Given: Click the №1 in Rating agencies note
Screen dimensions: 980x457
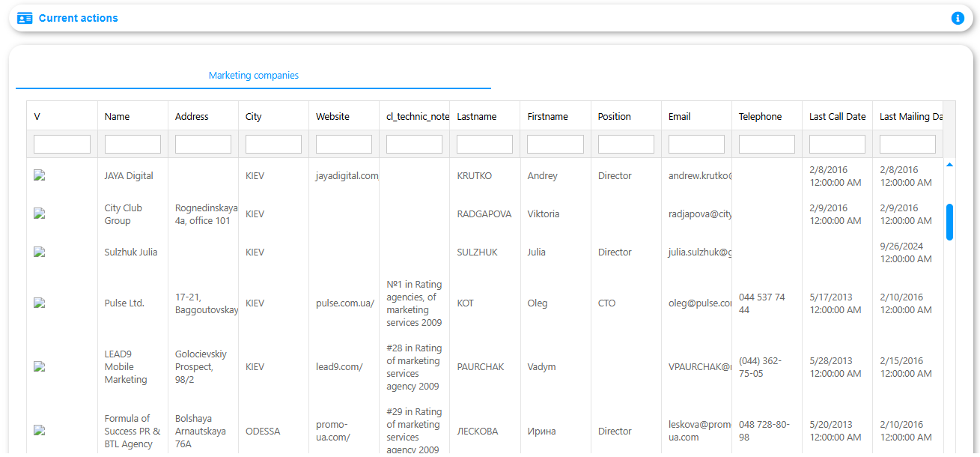Looking at the screenshot, I should 414,303.
